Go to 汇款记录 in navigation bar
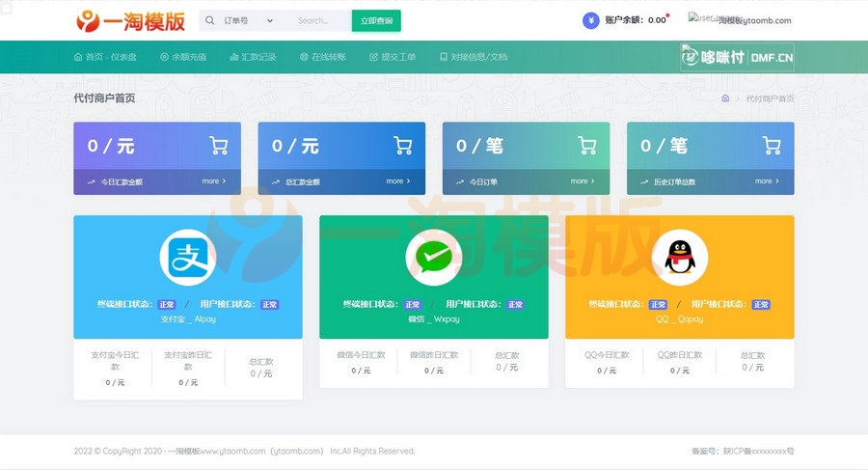The width and height of the screenshot is (868, 470). pos(254,57)
